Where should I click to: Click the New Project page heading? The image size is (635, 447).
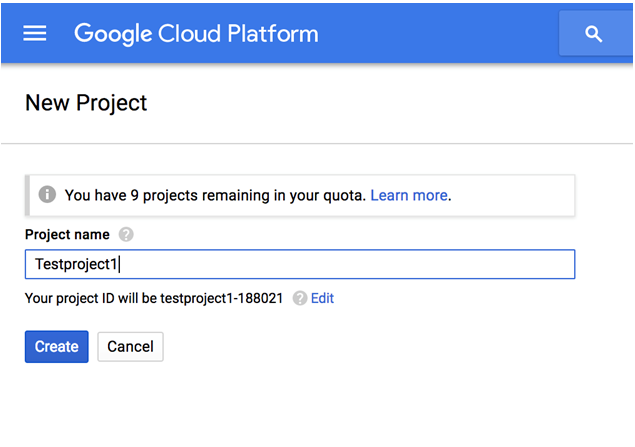pyautogui.click(x=86, y=102)
